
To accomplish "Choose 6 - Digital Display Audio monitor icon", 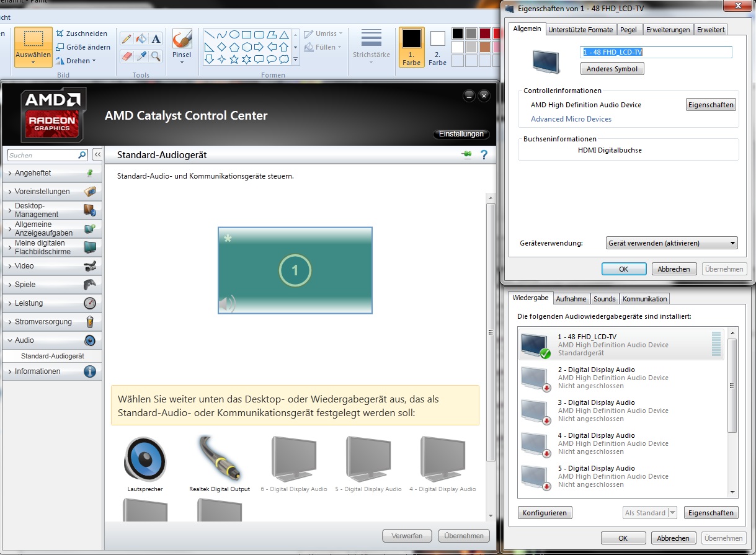I will (x=294, y=460).
